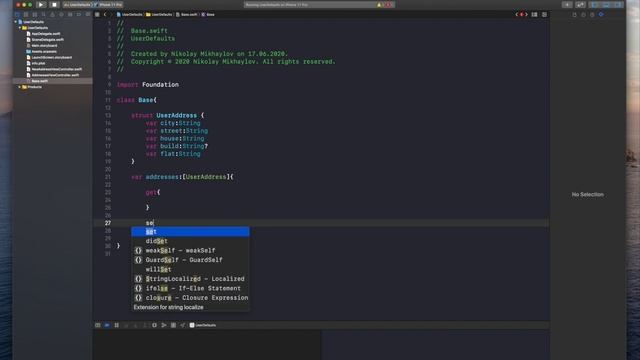Click UserDefaults project breadcrumb in jump bar

pos(129,14)
